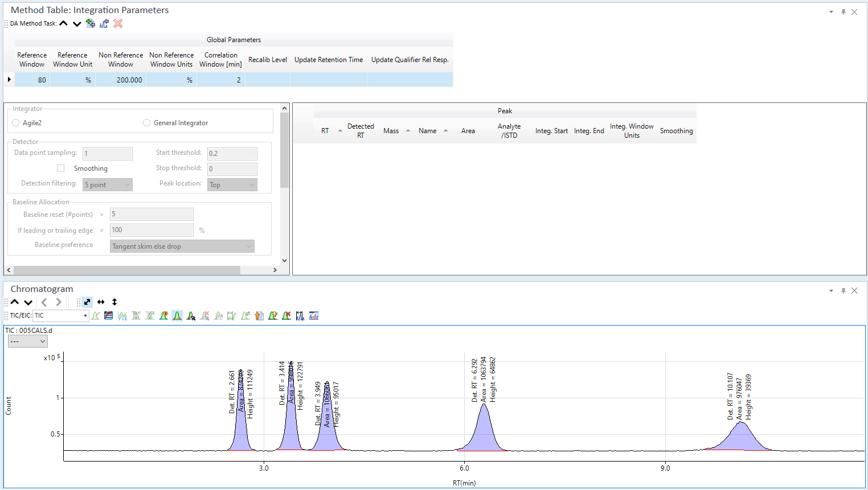The width and height of the screenshot is (868, 490).
Task: Expand the row selector arrow in Global Parameters
Action: coord(9,80)
